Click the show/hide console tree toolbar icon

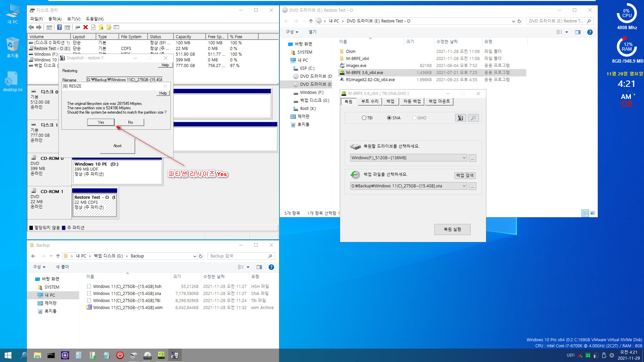tap(49, 27)
